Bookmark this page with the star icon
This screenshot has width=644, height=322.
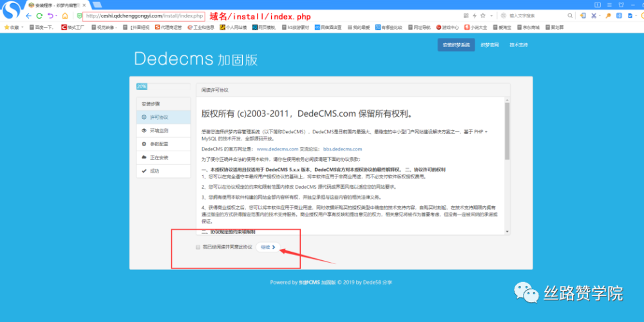click(x=484, y=15)
